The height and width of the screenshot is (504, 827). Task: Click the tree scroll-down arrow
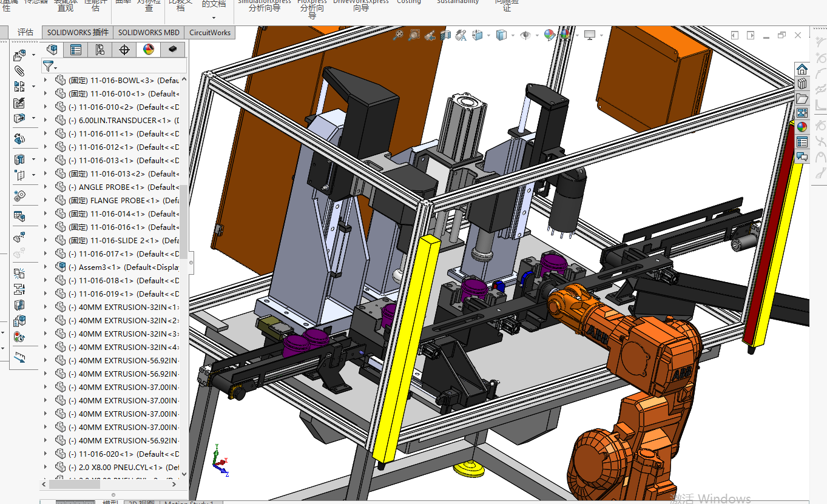[x=184, y=475]
